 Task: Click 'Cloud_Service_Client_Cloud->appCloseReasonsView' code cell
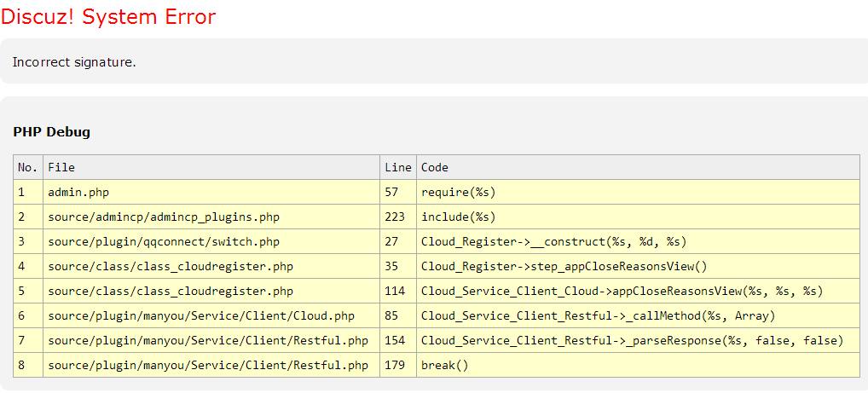coord(638,292)
